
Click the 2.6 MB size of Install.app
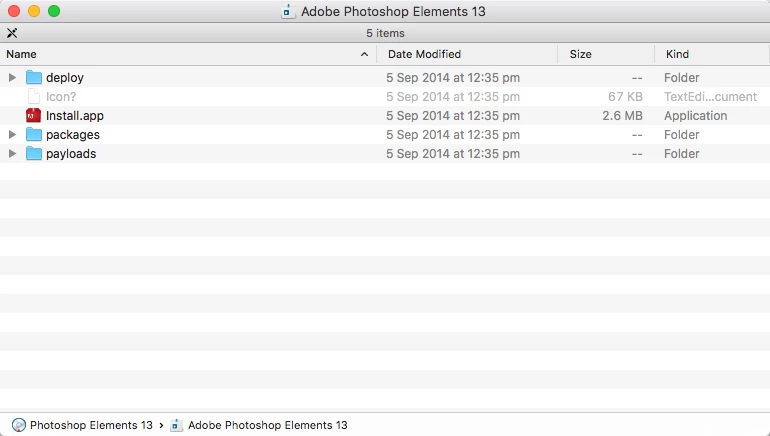point(622,116)
